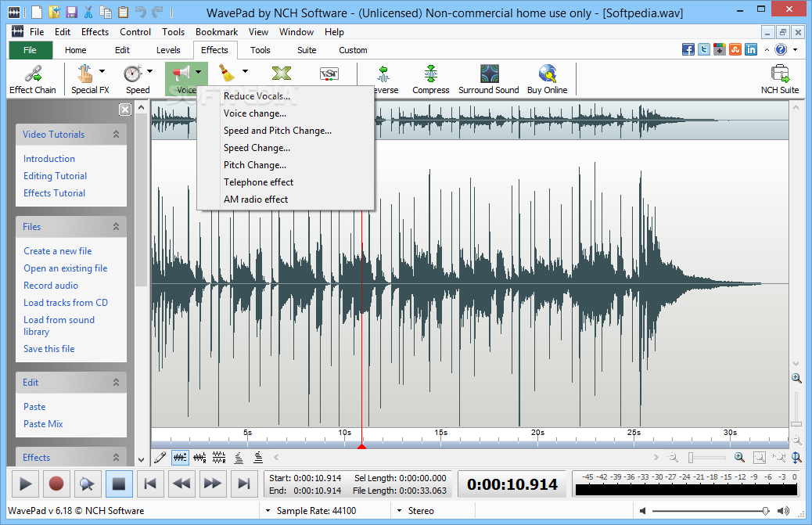Open the Bookmark menu
The width and height of the screenshot is (812, 525).
217,32
